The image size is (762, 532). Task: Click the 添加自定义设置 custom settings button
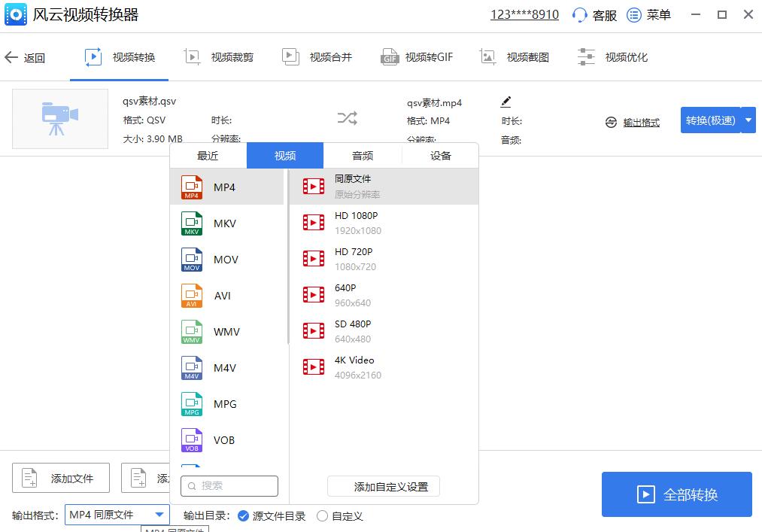click(383, 486)
